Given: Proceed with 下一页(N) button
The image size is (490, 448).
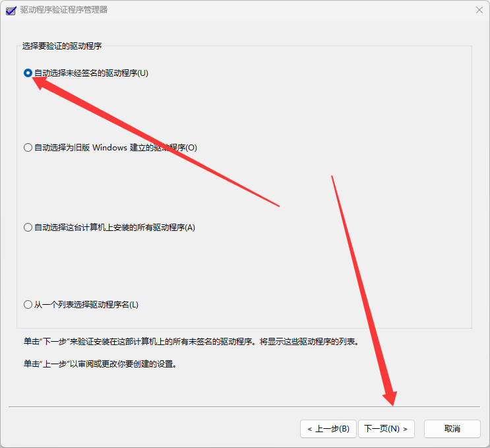Looking at the screenshot, I should 386,429.
